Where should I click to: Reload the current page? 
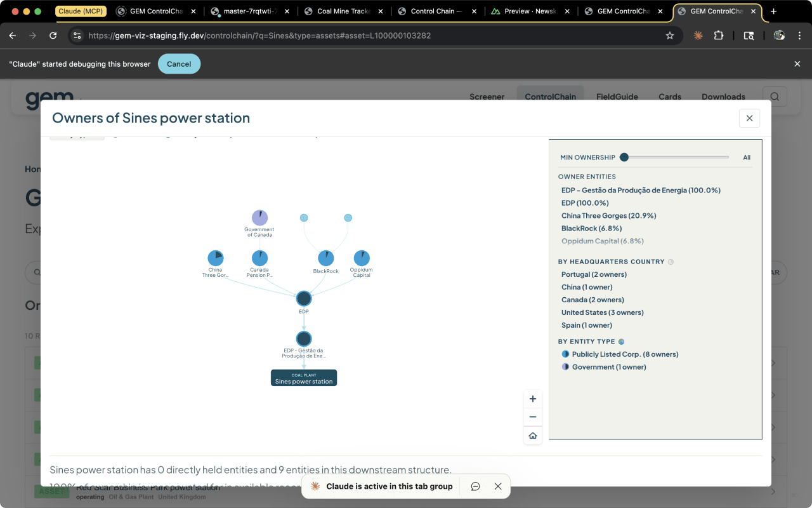pyautogui.click(x=53, y=36)
